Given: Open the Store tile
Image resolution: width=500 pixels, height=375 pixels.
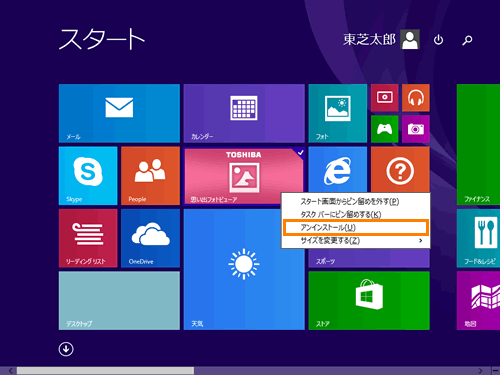Looking at the screenshot, I should [369, 301].
